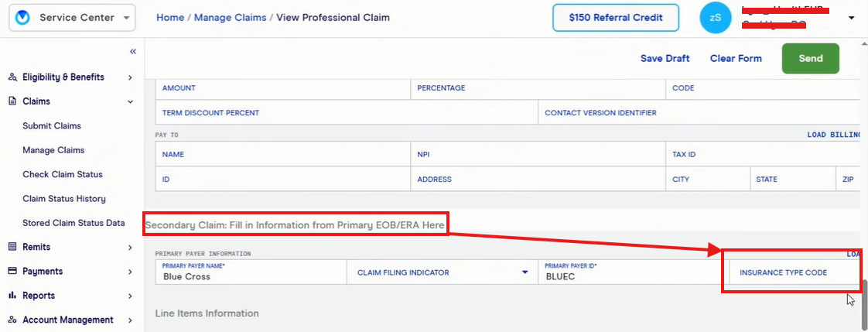Click the zS user avatar

point(715,18)
